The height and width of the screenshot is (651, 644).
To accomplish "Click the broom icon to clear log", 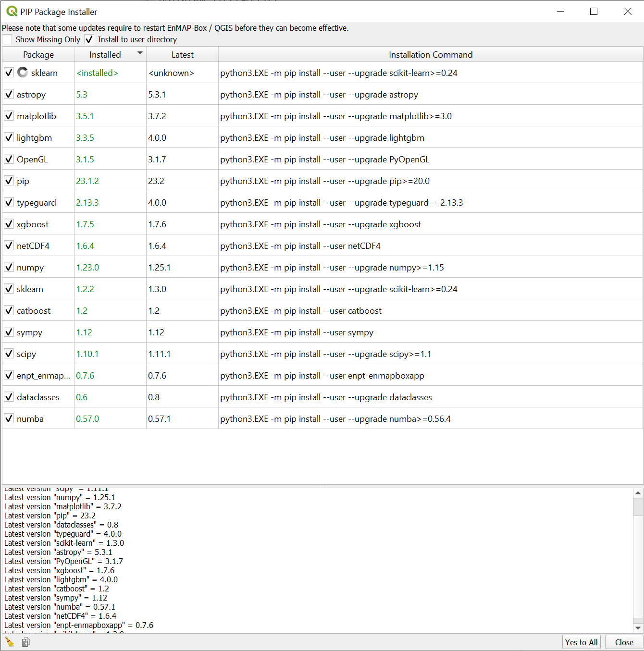I will point(9,642).
